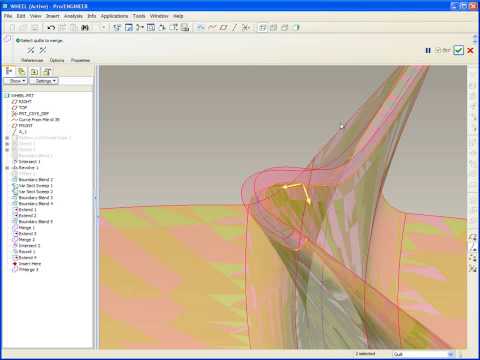This screenshot has height=360, width=480.
Task: Open the Window menu
Action: point(159,16)
